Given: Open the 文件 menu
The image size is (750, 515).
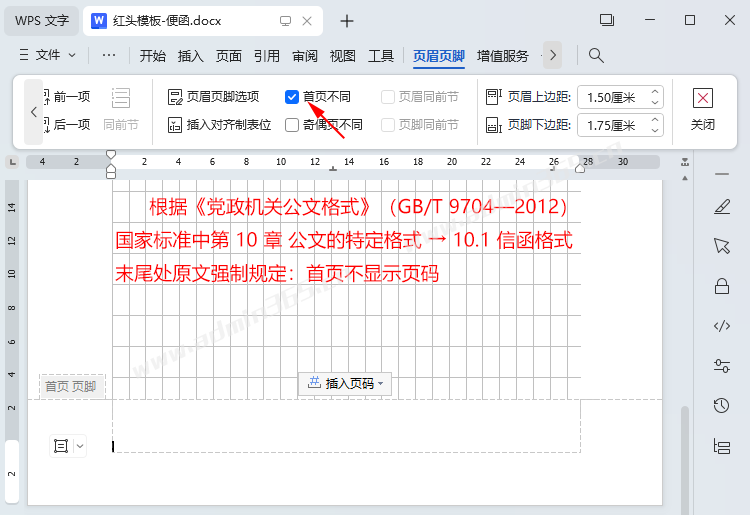Looking at the screenshot, I should pyautogui.click(x=47, y=55).
